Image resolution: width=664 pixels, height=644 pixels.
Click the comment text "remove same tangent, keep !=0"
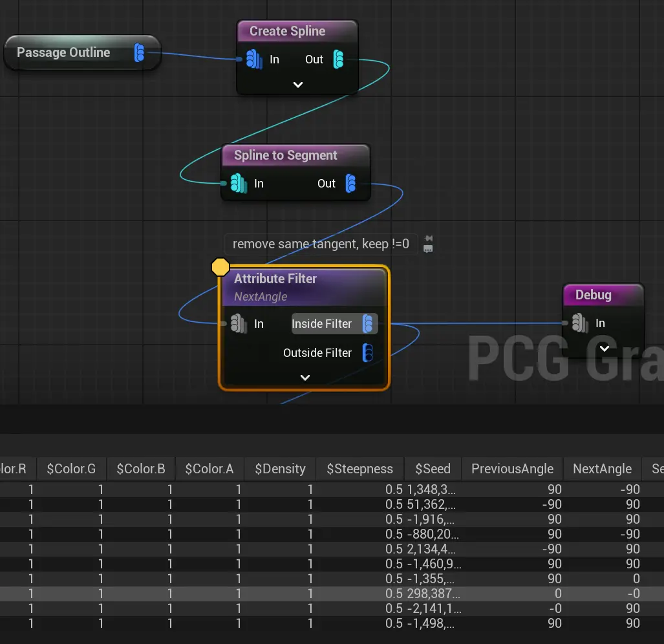point(321,244)
